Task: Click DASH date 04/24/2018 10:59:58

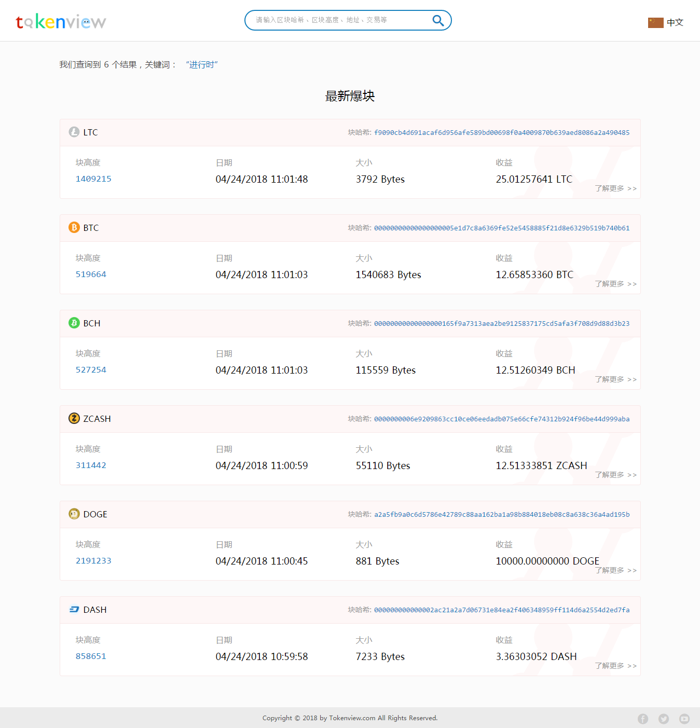Action: coord(262,656)
